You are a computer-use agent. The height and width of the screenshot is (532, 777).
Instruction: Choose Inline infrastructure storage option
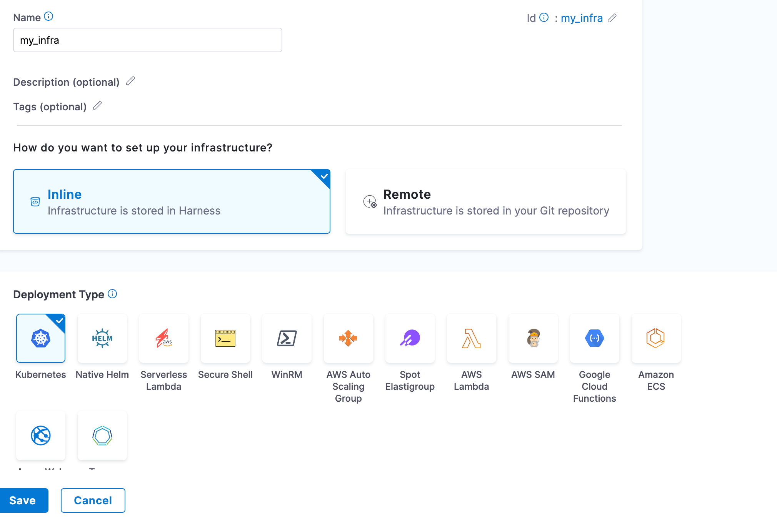click(x=172, y=201)
